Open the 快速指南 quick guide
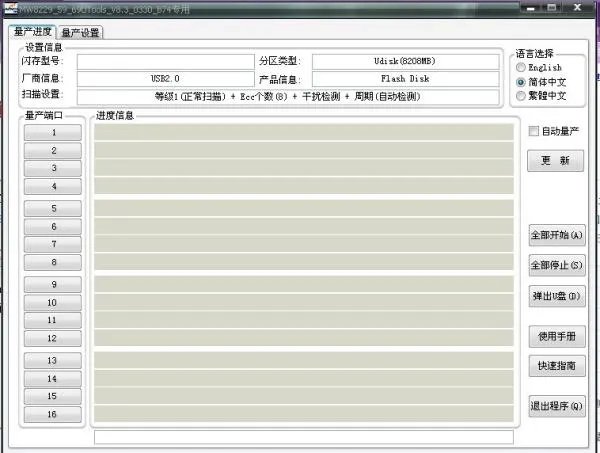The width and height of the screenshot is (600, 453). 557,366
